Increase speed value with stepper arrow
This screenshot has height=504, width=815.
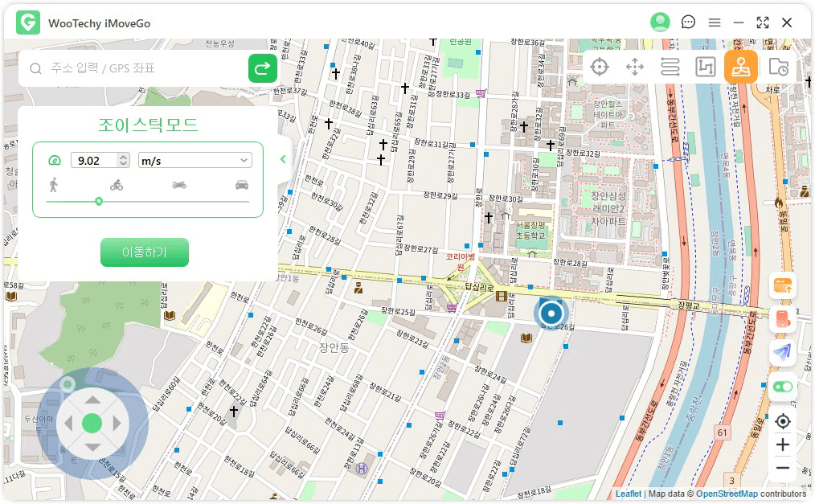tap(122, 158)
